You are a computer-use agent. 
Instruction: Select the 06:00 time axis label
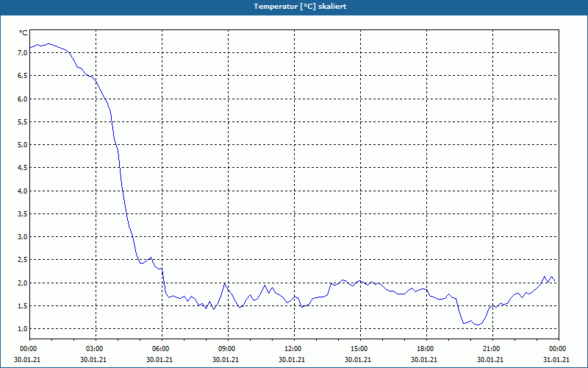click(160, 349)
